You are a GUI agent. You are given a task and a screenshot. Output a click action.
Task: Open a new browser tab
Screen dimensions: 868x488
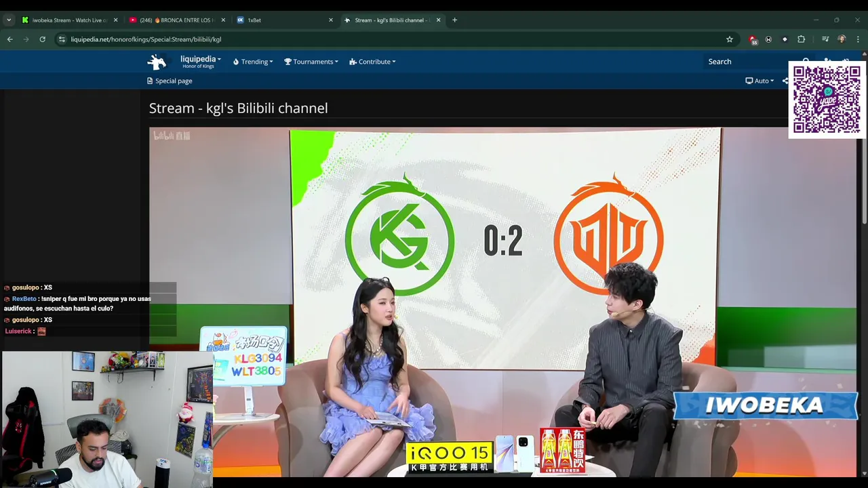coord(454,20)
